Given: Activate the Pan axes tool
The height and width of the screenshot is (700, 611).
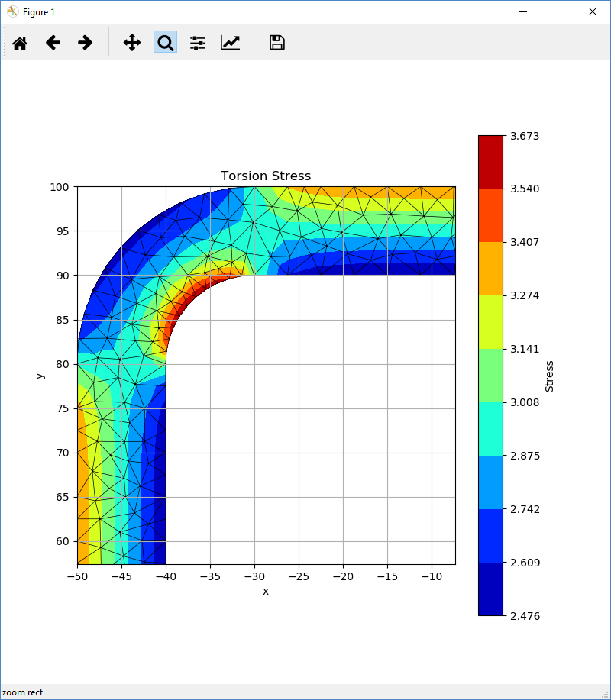Looking at the screenshot, I should pos(132,43).
